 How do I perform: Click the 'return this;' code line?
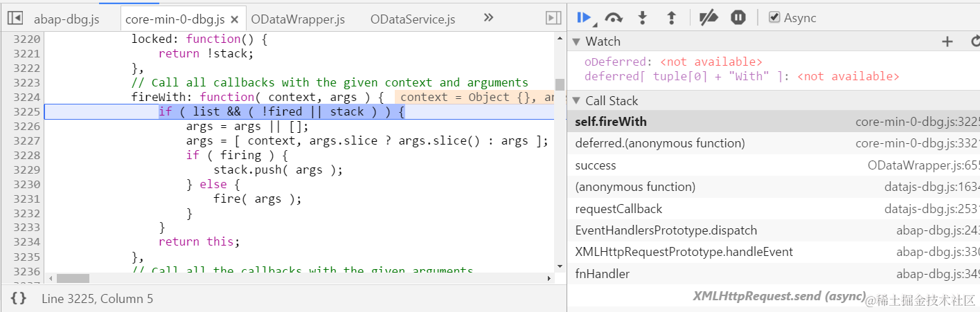coord(199,242)
